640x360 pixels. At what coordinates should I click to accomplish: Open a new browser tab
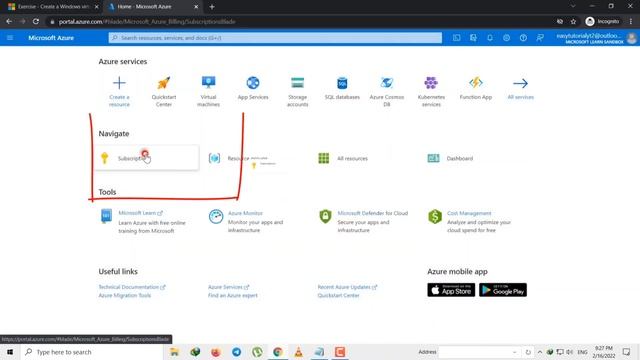[212, 7]
